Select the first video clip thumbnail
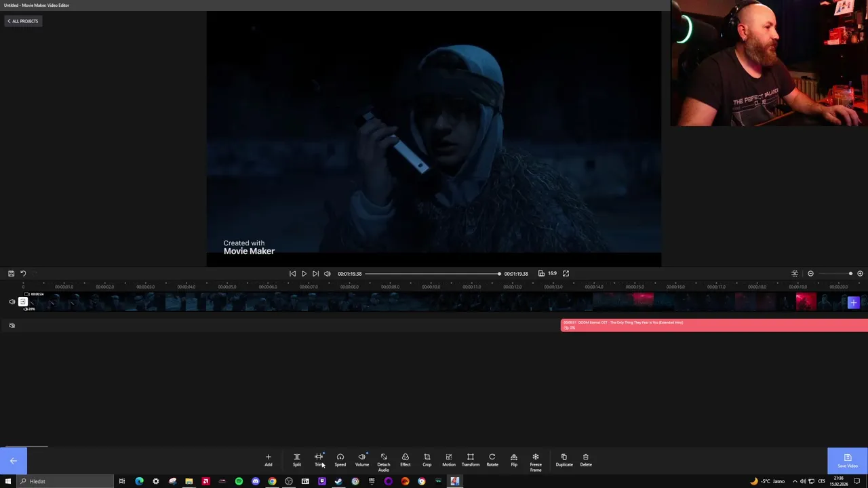The height and width of the screenshot is (488, 868). click(23, 302)
